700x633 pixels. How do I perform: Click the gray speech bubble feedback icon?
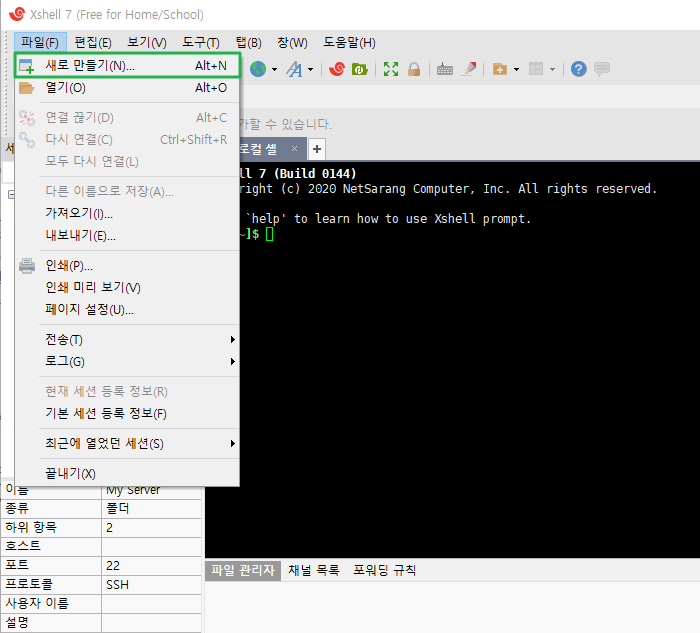[602, 69]
